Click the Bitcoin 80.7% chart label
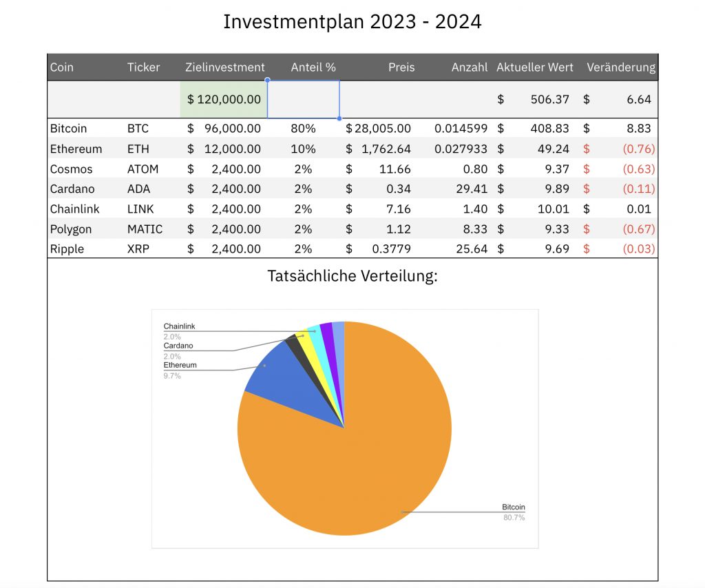 [x=514, y=512]
